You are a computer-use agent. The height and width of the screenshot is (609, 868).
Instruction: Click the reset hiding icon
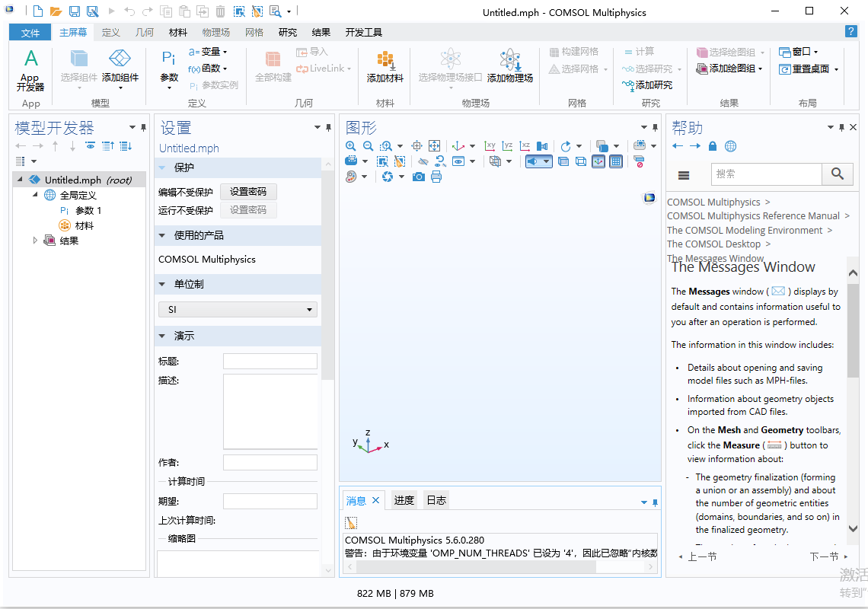(x=441, y=161)
